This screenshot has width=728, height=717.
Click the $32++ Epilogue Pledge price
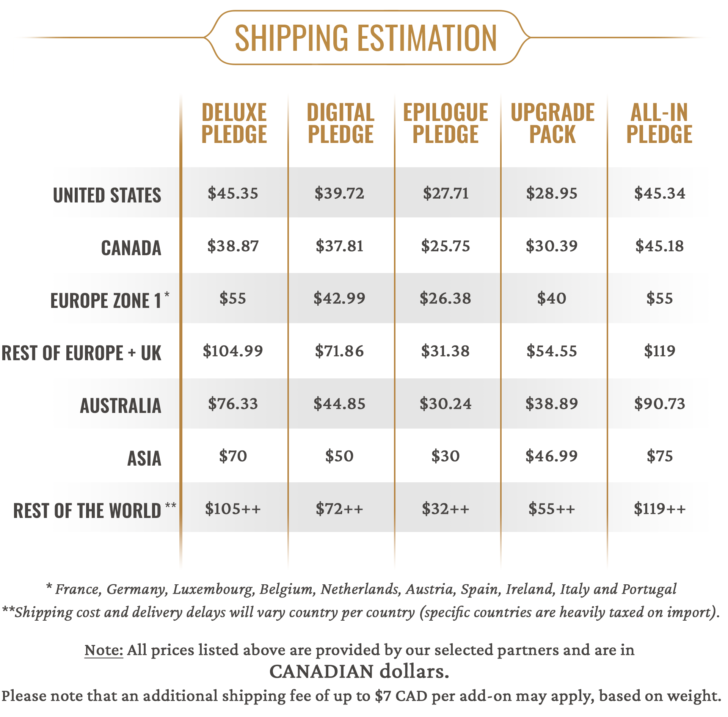[x=446, y=508]
